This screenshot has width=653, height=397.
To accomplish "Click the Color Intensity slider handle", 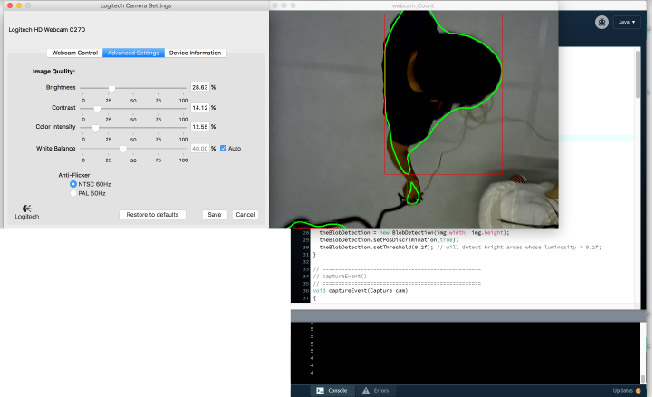I will (95, 128).
